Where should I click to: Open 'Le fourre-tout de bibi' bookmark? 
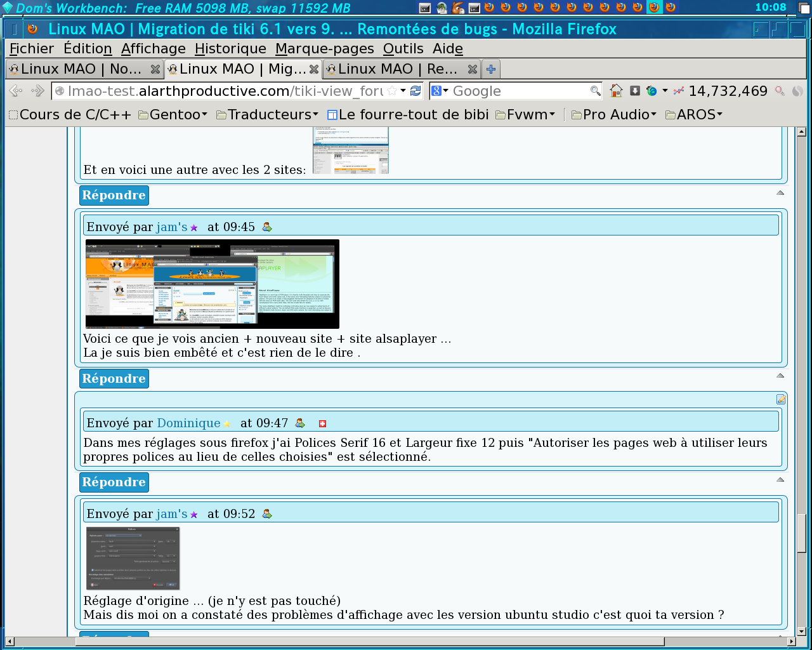click(x=408, y=114)
